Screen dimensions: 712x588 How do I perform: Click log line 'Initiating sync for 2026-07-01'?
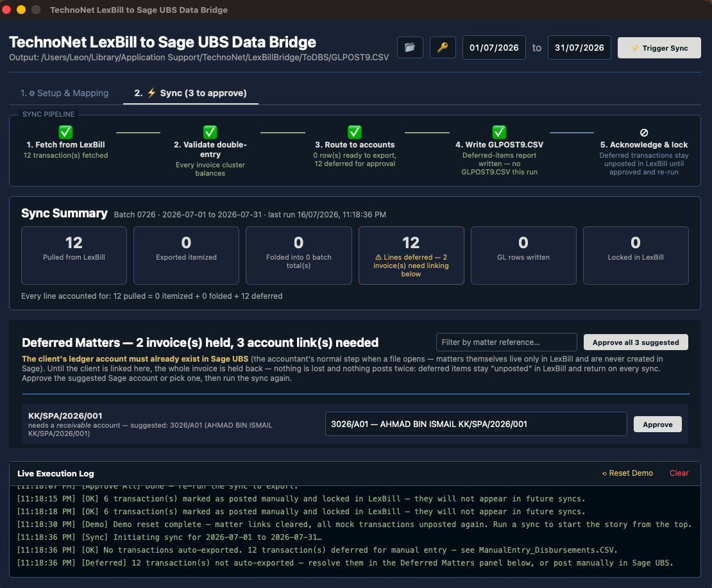[x=169, y=537]
